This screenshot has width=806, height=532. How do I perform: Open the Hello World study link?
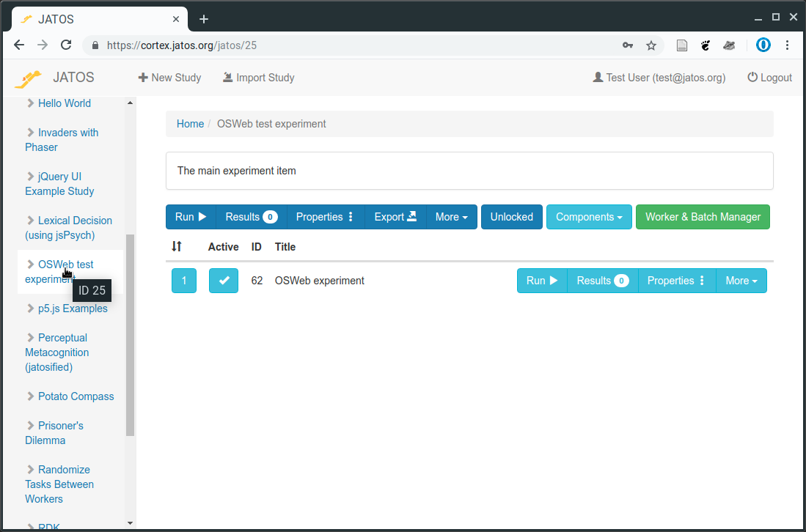(x=65, y=103)
